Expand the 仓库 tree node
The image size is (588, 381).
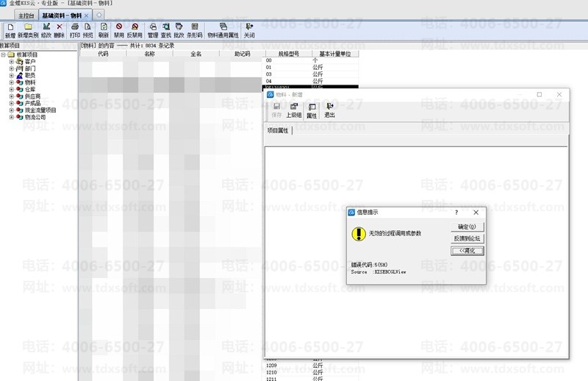(x=12, y=89)
